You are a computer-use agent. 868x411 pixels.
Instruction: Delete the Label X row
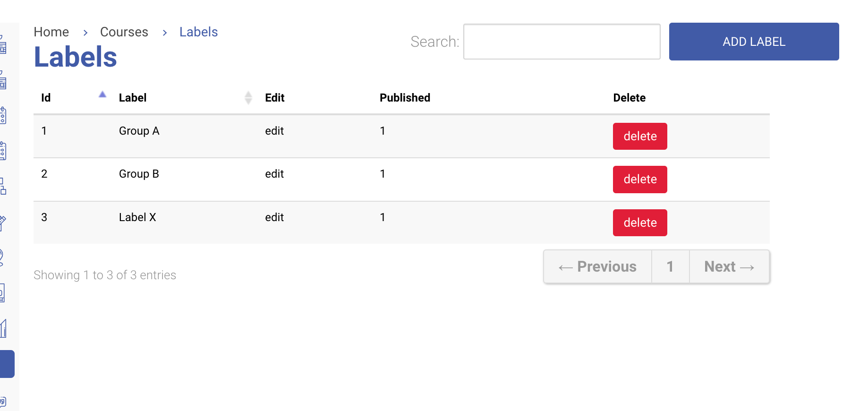click(640, 223)
